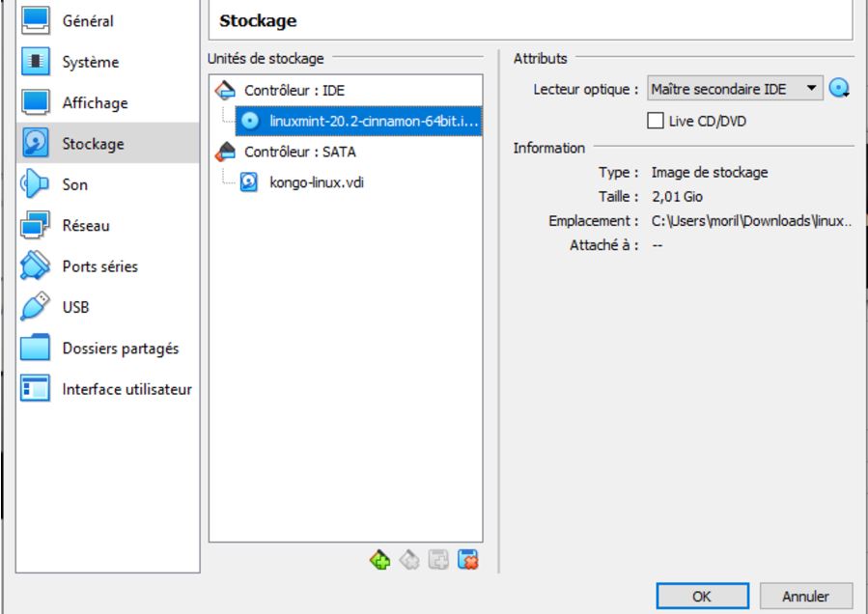Click the IDE controller icon
The height and width of the screenshot is (614, 868).
pos(225,91)
